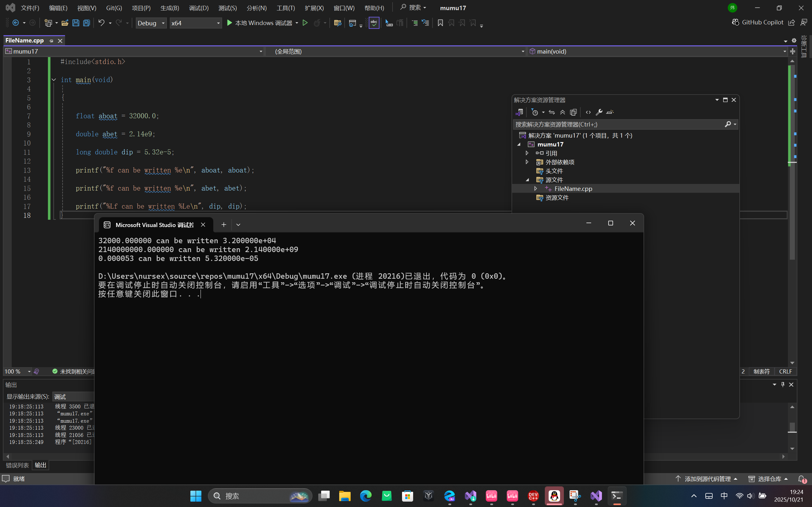The width and height of the screenshot is (812, 507).
Task: Toggle Sync with Active Document in Solution Explorer
Action: pyautogui.click(x=551, y=112)
